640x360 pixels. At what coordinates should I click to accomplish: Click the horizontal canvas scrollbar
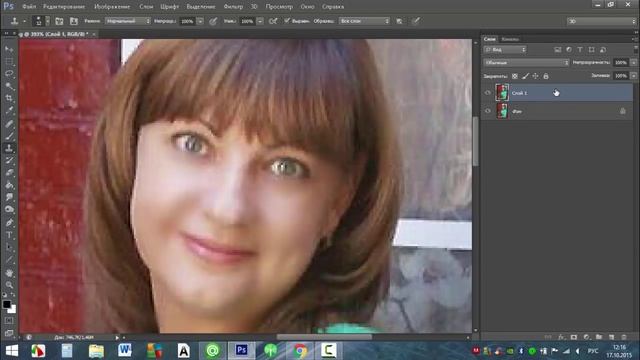tap(324, 337)
